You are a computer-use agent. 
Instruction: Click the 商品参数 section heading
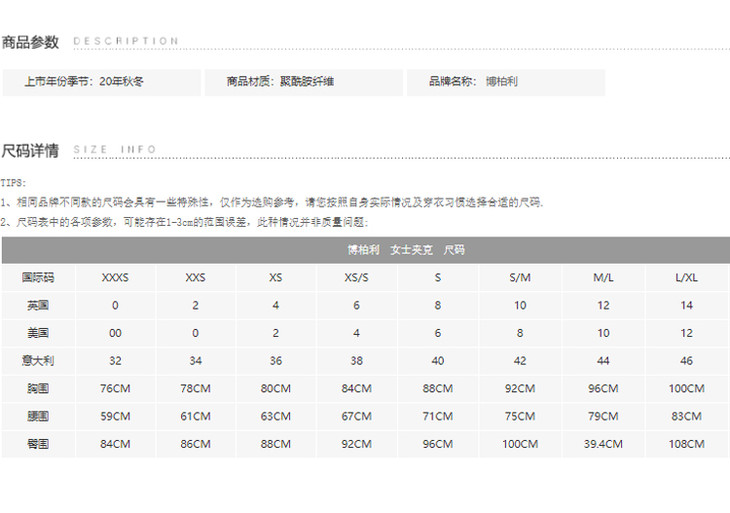[x=31, y=42]
